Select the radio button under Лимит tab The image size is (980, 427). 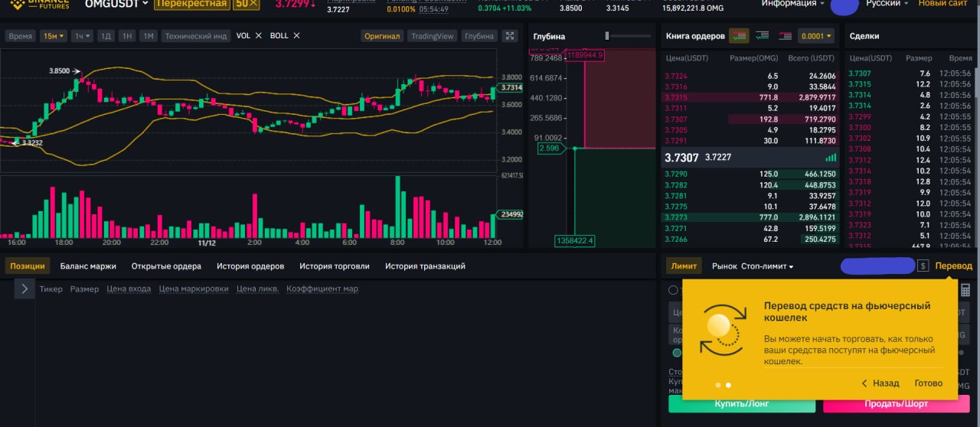point(673,290)
